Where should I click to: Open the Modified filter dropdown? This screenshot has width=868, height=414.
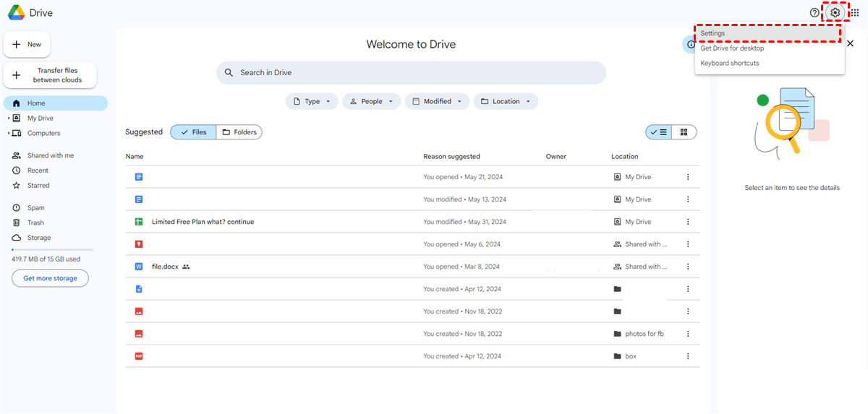click(437, 102)
